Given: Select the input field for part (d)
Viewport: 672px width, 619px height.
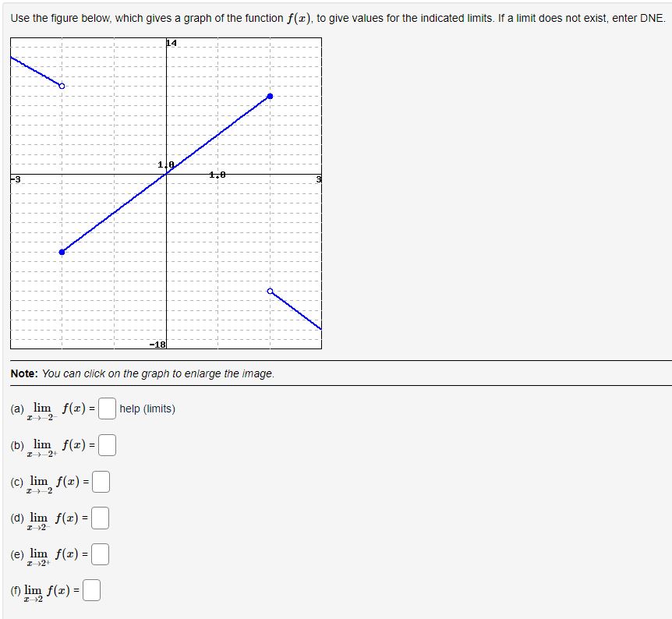Looking at the screenshot, I should point(99,518).
